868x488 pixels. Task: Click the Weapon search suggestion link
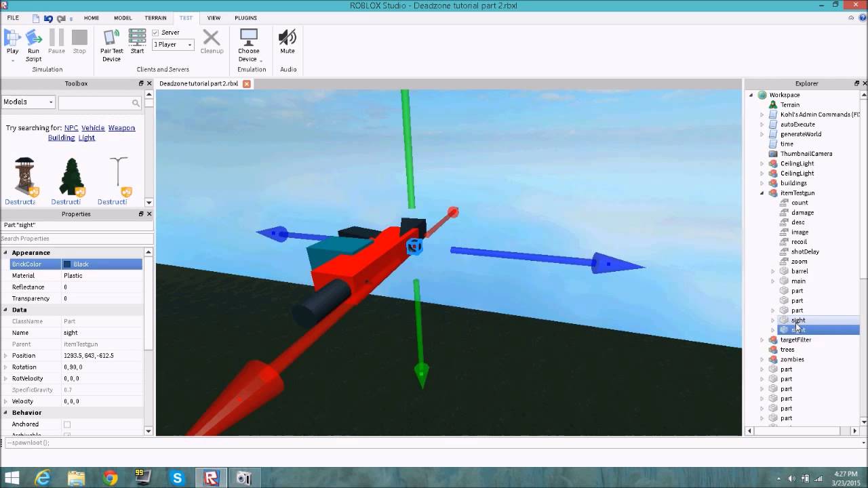pos(121,128)
